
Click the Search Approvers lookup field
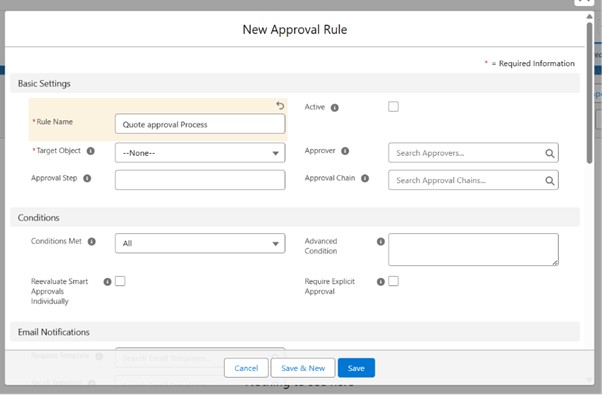(473, 153)
